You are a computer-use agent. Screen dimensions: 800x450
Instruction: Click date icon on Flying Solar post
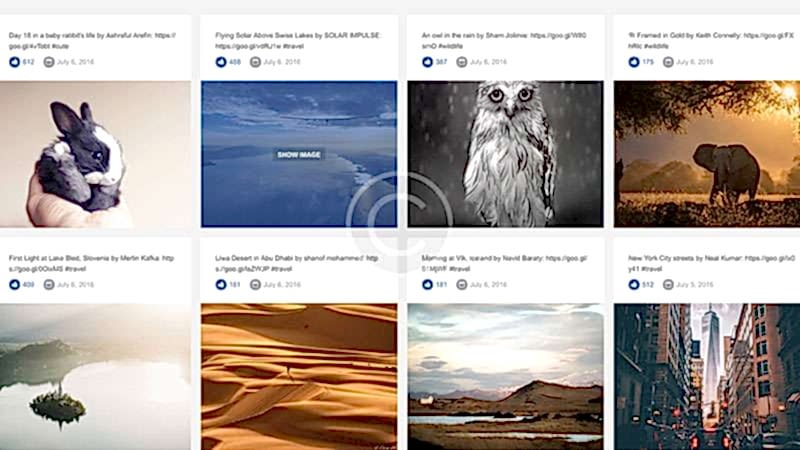255,62
